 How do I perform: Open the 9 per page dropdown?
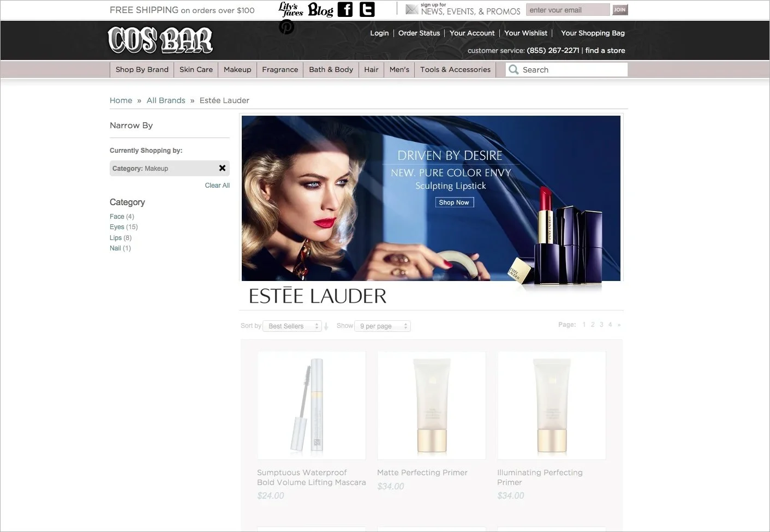pos(383,326)
